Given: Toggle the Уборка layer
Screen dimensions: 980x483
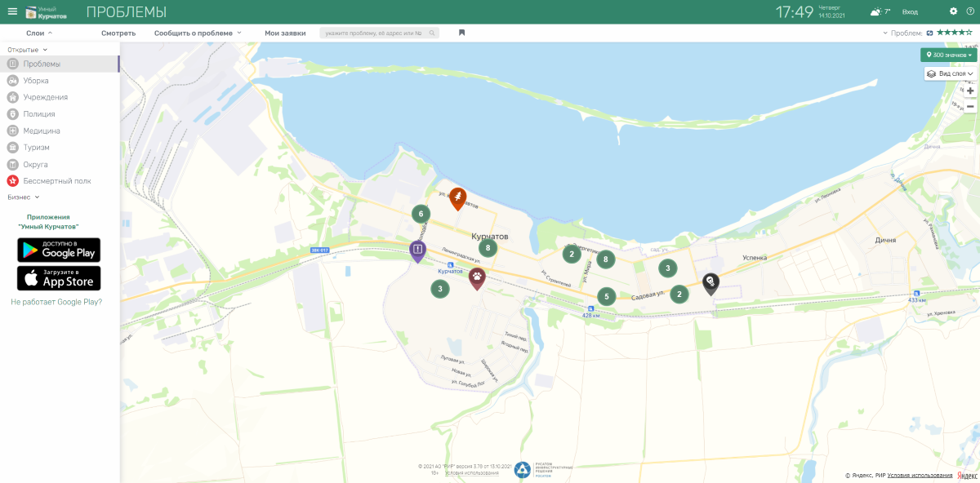Looking at the screenshot, I should (x=35, y=81).
